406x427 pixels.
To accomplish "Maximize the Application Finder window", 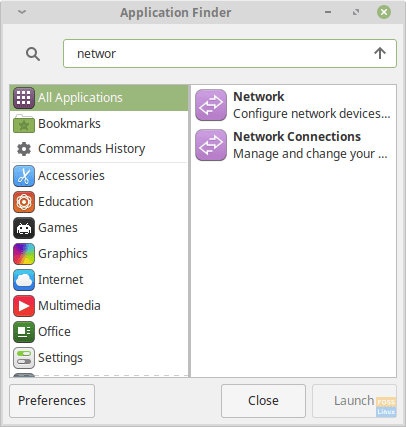I will tap(356, 12).
